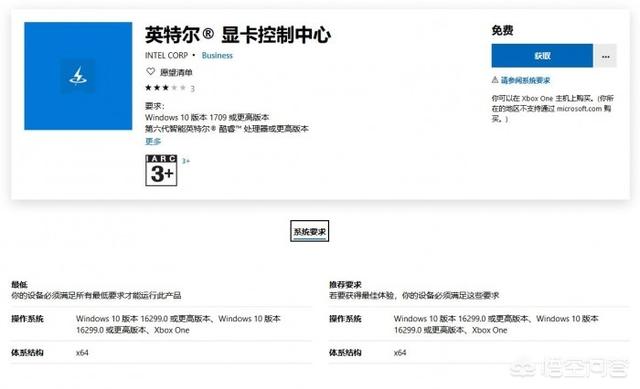Click the 操作系统 label in minimum column
The width and height of the screenshot is (640, 389).
point(27,319)
